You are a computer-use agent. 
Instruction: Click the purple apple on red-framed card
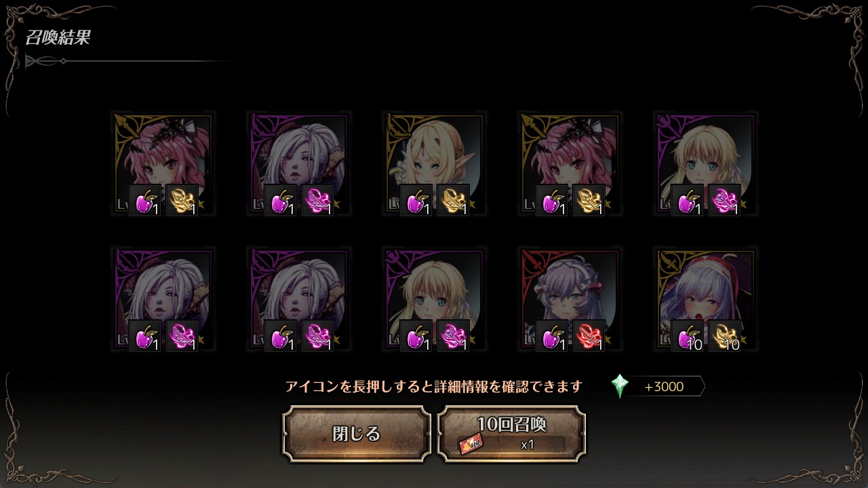(552, 336)
